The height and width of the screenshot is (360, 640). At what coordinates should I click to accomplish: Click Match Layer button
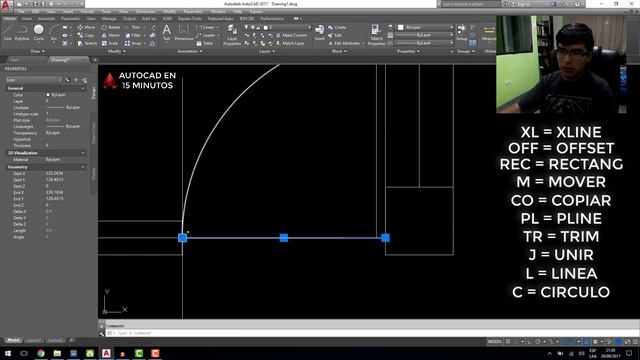click(x=289, y=43)
